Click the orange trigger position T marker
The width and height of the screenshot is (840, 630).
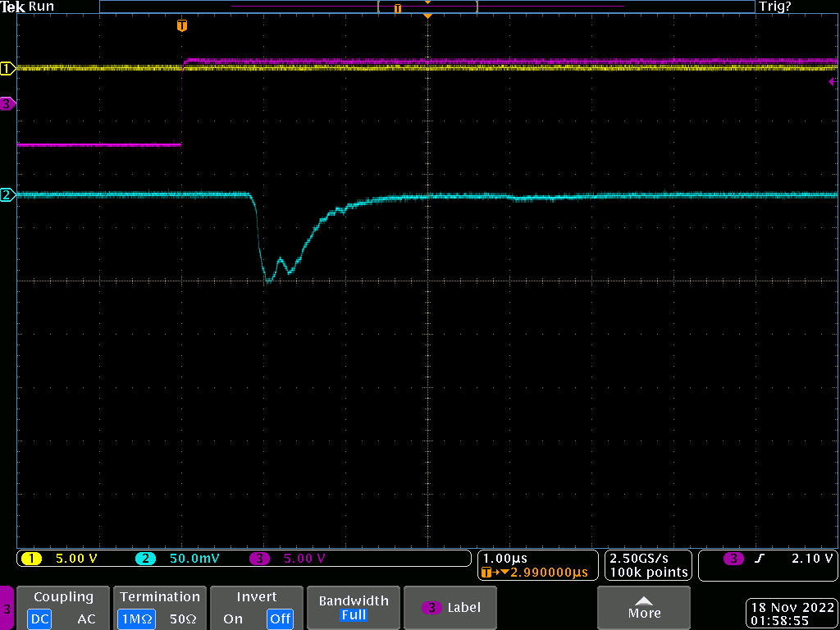pyautogui.click(x=182, y=26)
